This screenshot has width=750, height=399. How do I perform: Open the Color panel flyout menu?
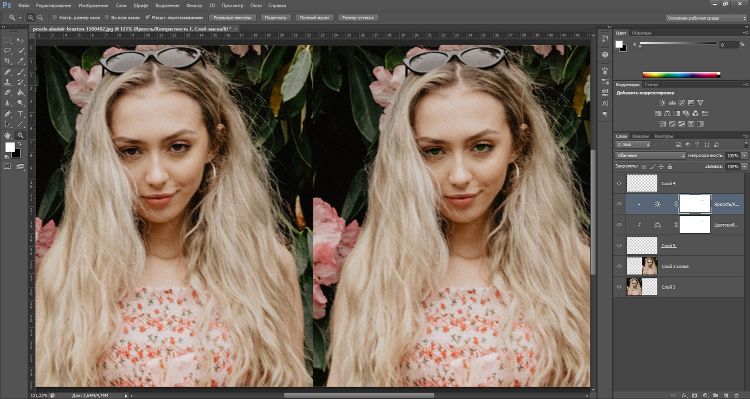[745, 33]
